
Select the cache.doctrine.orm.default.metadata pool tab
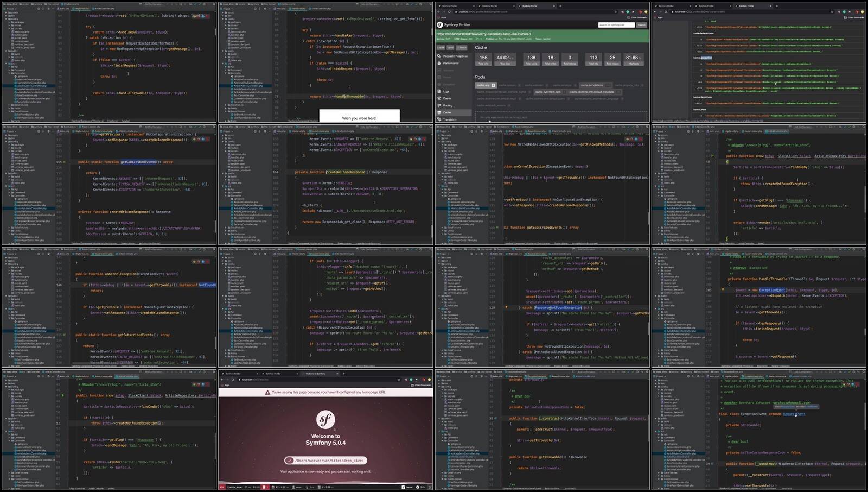[x=595, y=92]
